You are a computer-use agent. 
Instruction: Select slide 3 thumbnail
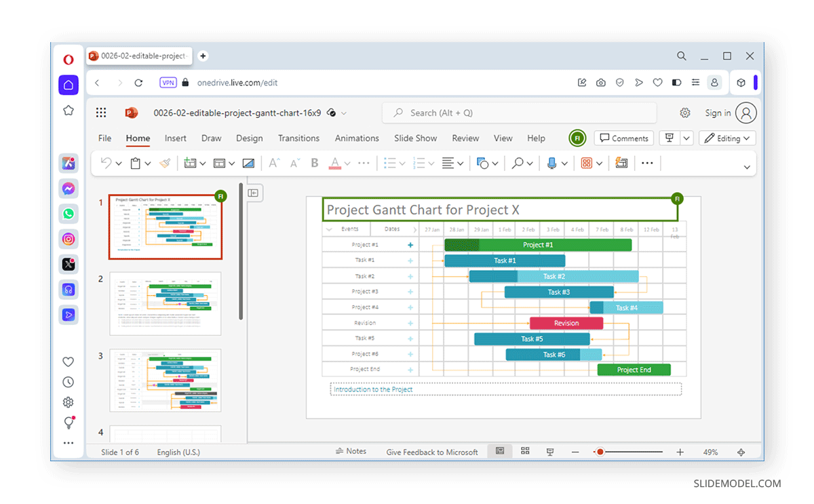click(x=166, y=381)
